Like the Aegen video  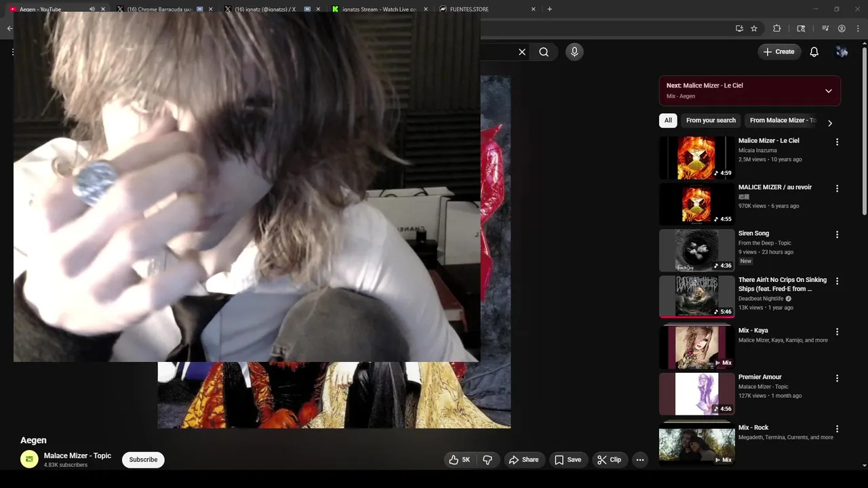[459, 460]
